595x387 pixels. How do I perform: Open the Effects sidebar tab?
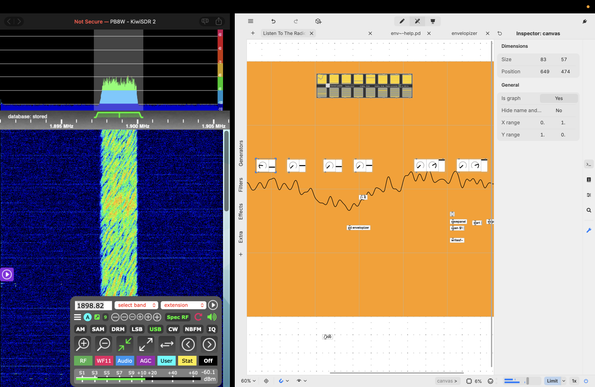pos(241,212)
